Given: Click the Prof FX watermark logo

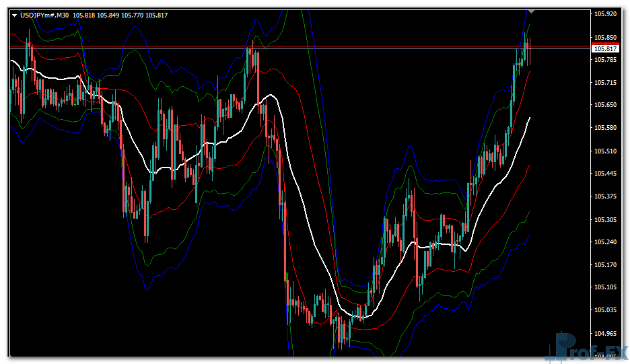Looking at the screenshot, I should click(x=589, y=348).
